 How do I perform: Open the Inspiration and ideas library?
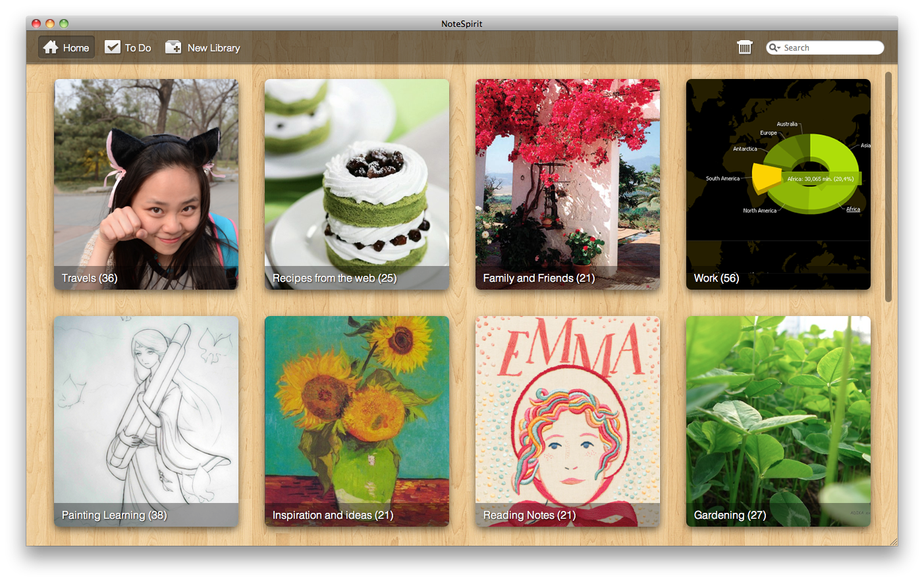(x=357, y=421)
